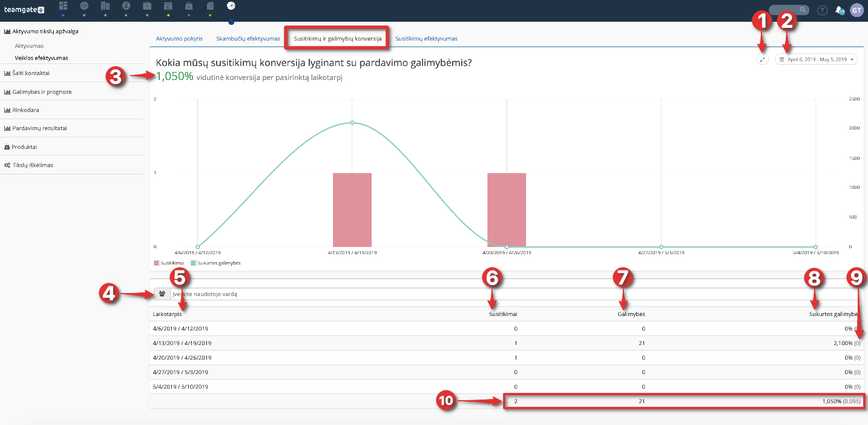Click the magnifier in the top search box

(x=803, y=10)
